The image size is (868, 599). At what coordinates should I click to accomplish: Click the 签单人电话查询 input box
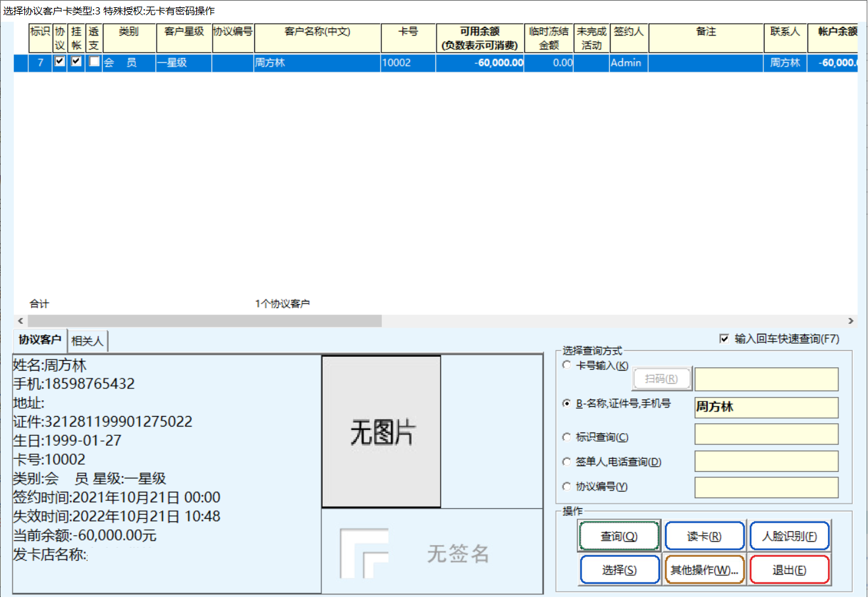(767, 461)
